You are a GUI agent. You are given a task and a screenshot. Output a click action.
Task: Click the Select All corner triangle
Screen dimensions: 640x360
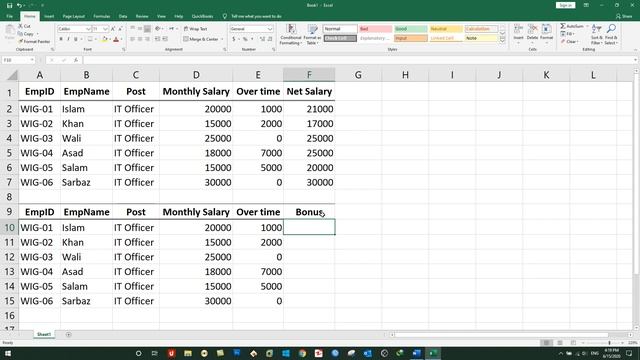point(12,75)
